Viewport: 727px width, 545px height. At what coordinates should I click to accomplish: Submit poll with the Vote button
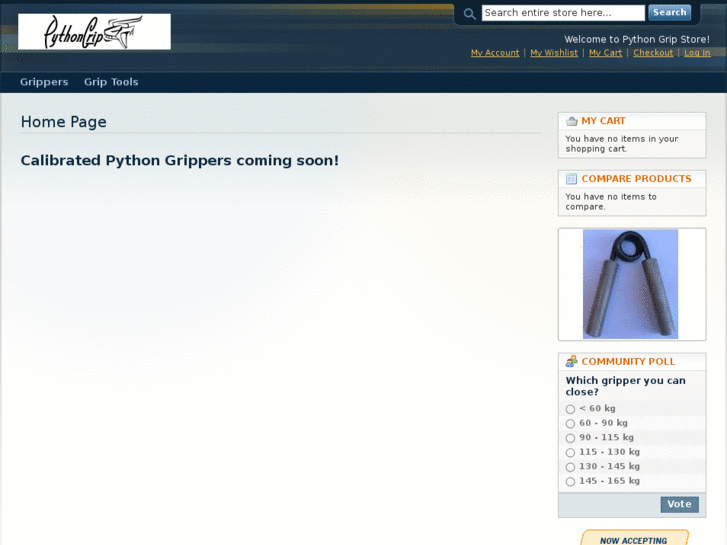tap(679, 504)
